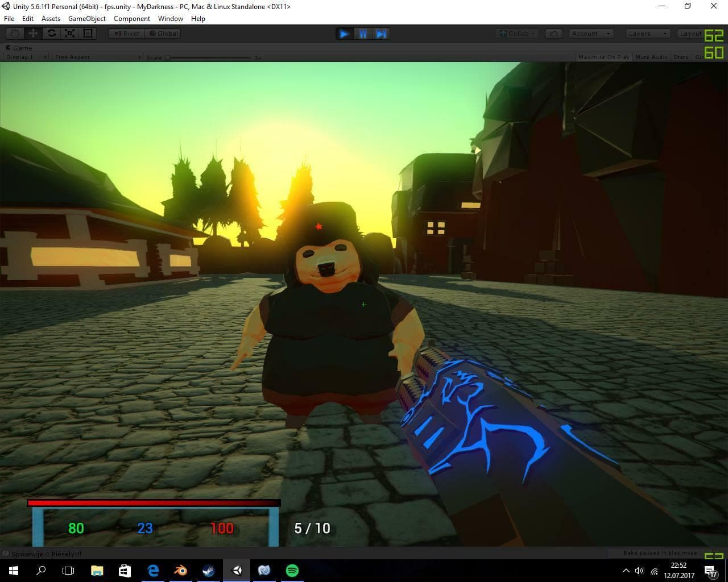728x582 pixels.
Task: Open the Display 1 dropdown
Action: pos(27,57)
